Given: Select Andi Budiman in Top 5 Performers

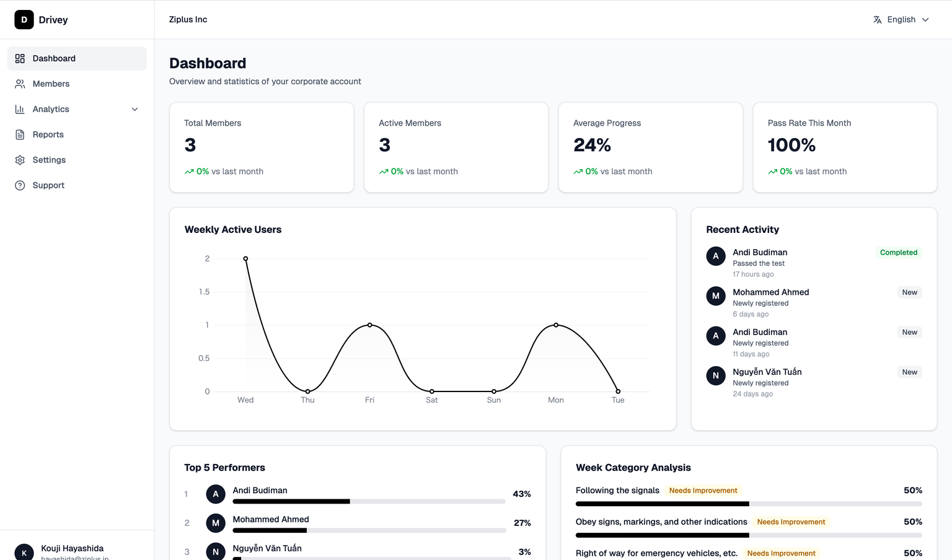Looking at the screenshot, I should click(x=260, y=490).
